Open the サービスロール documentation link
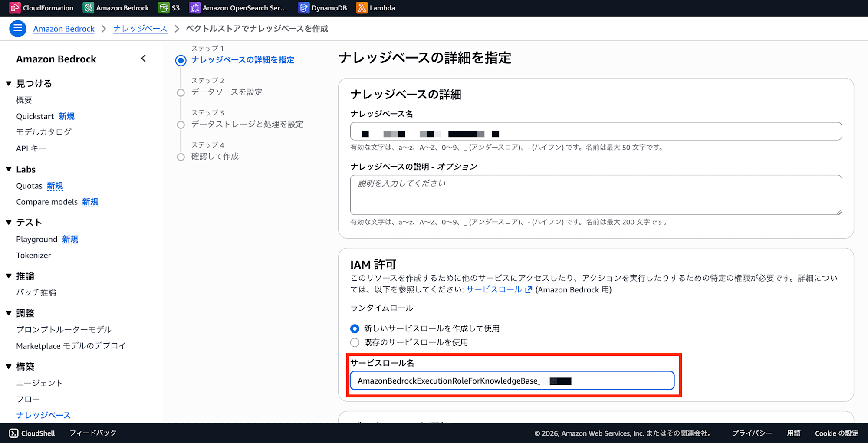This screenshot has width=868, height=443. [x=494, y=290]
